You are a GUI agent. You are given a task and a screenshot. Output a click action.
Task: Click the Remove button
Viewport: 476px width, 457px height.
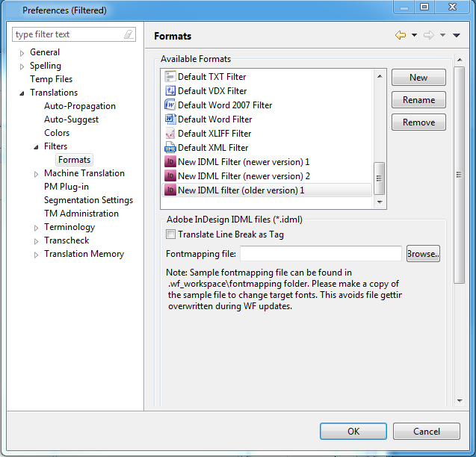418,122
